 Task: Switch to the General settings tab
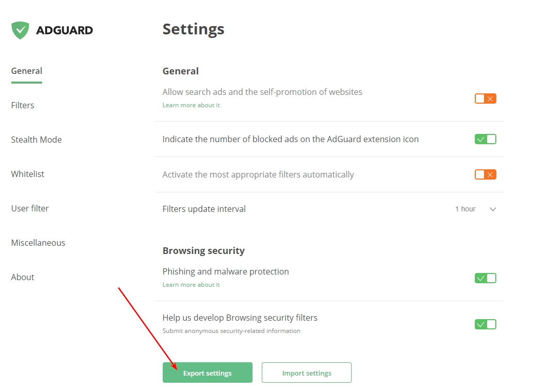click(x=26, y=70)
